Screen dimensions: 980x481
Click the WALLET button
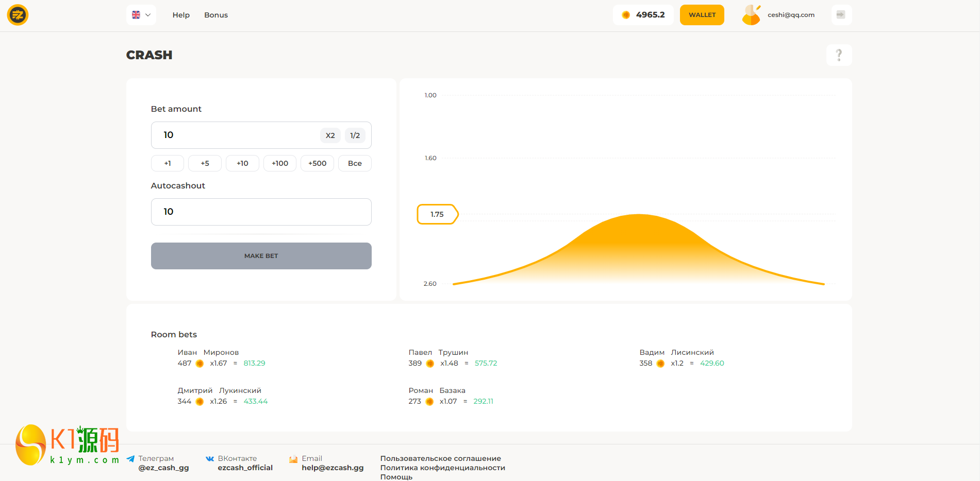[702, 15]
